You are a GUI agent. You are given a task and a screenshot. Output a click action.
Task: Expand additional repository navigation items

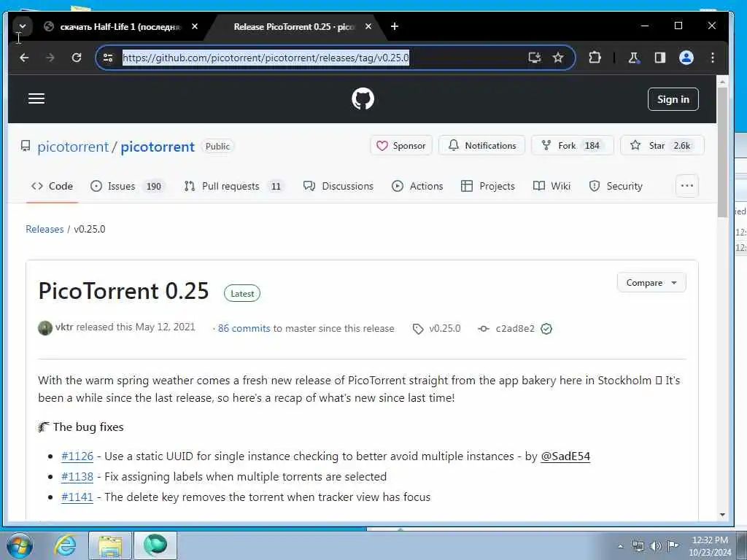click(x=687, y=186)
